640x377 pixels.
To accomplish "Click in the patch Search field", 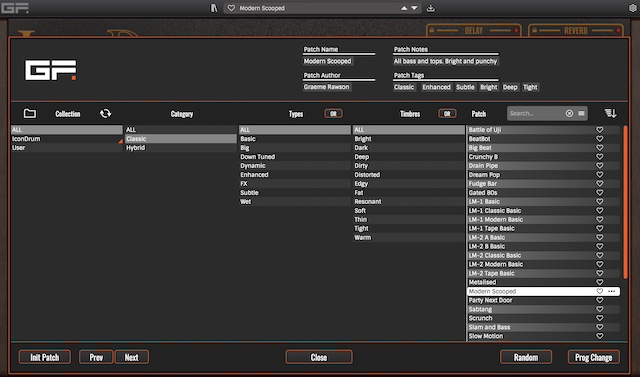I will coord(536,113).
